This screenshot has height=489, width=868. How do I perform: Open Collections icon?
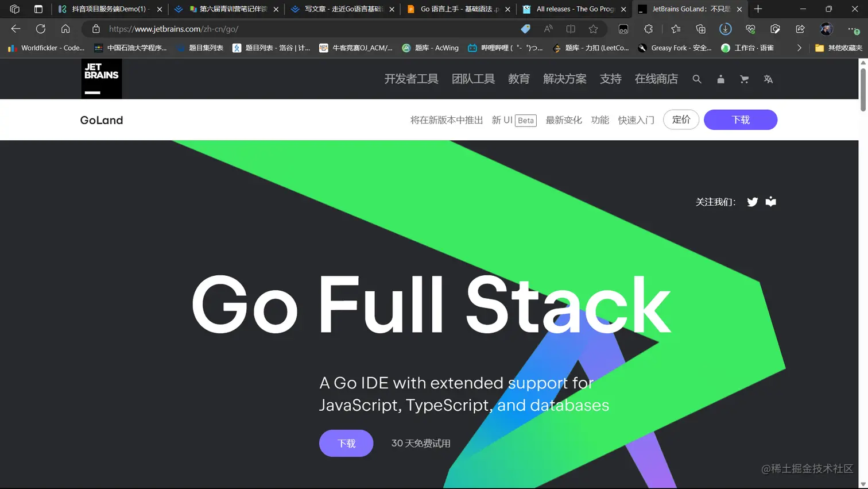coord(701,29)
